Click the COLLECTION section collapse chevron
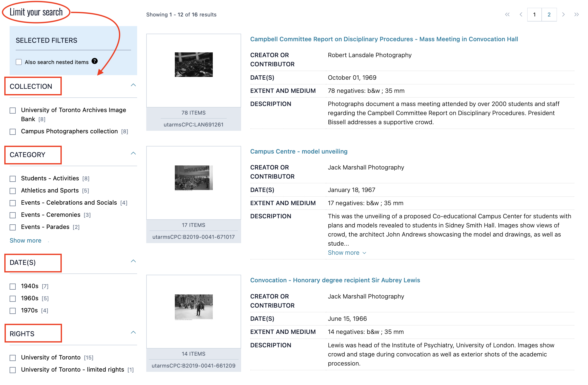The width and height of the screenshot is (588, 385). pos(133,86)
